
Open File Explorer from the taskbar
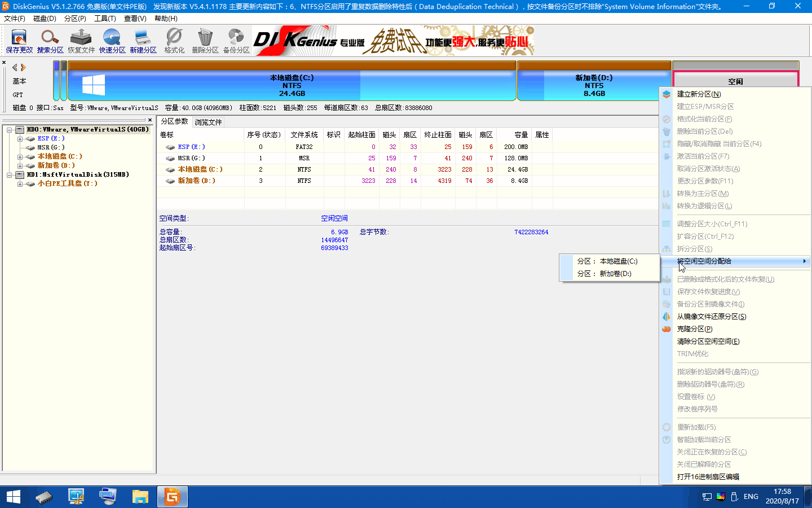(140, 497)
